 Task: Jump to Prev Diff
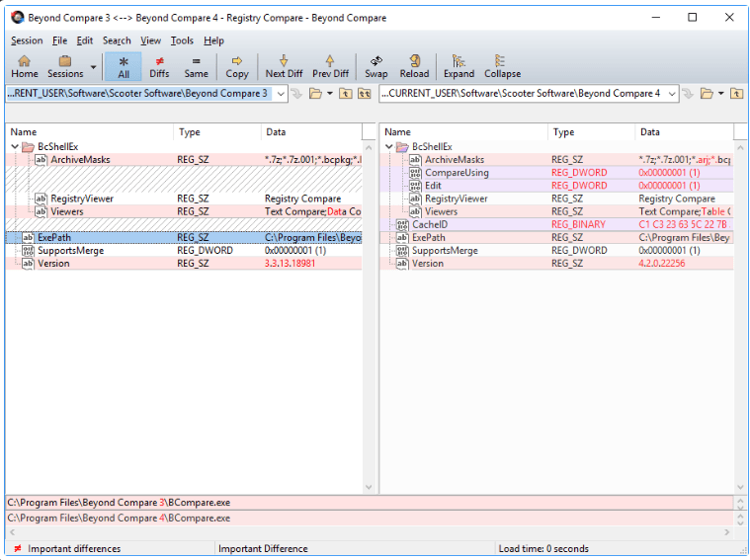(x=330, y=66)
